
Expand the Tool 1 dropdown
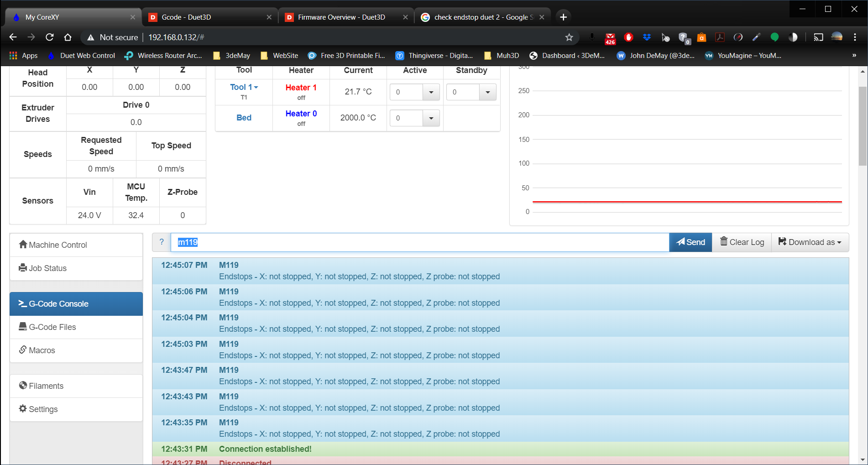[x=244, y=87]
